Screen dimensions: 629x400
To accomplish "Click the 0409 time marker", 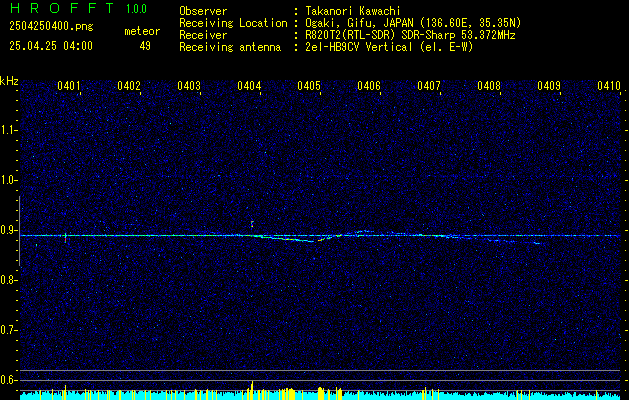I will point(549,85).
